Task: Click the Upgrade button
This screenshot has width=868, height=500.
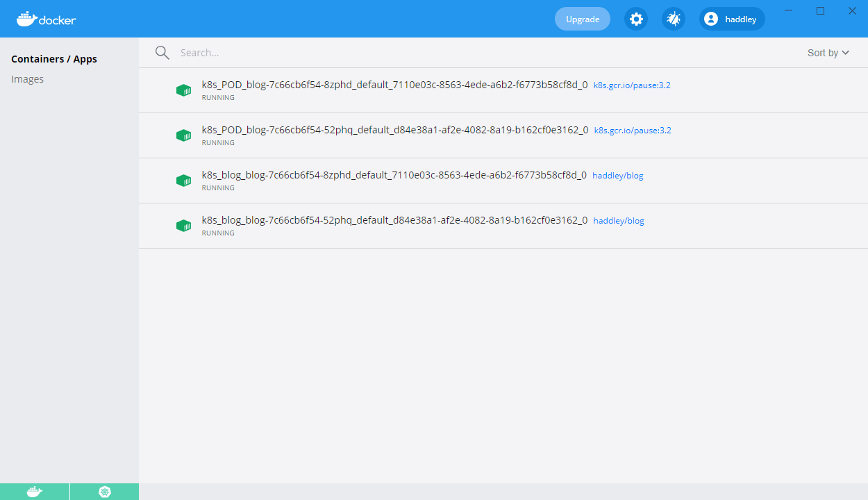Action: [583, 19]
